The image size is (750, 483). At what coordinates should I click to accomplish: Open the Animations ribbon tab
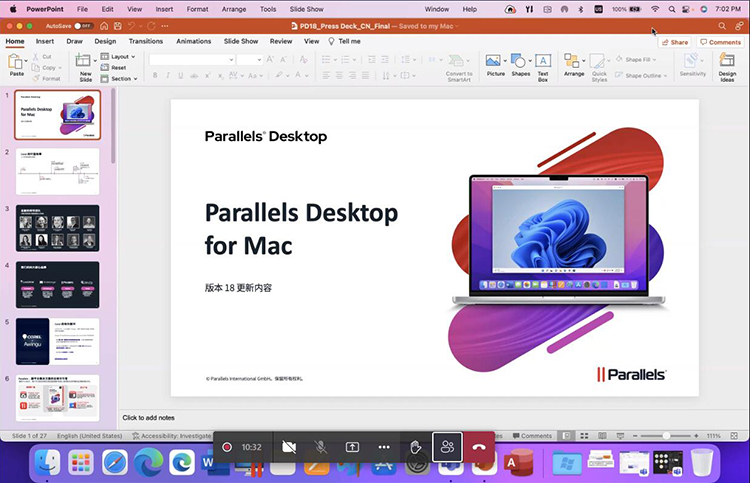(193, 41)
